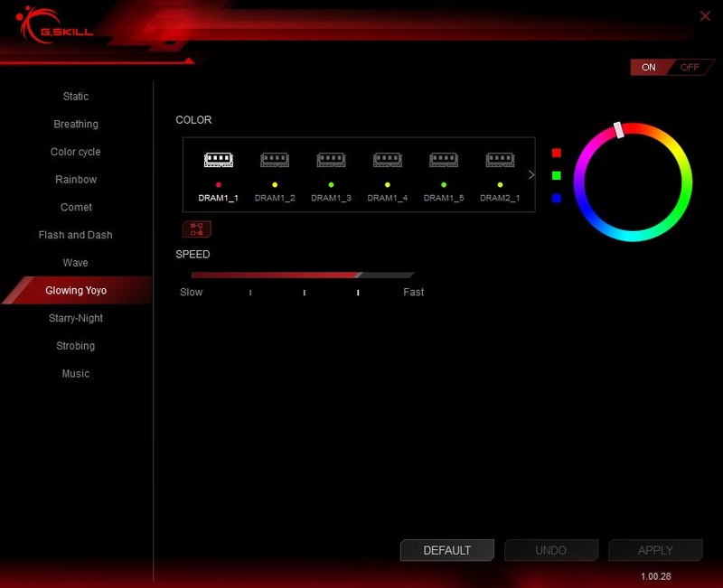Click the white hue marker on the color wheel
Screen dimensions: 723x588
[619, 130]
